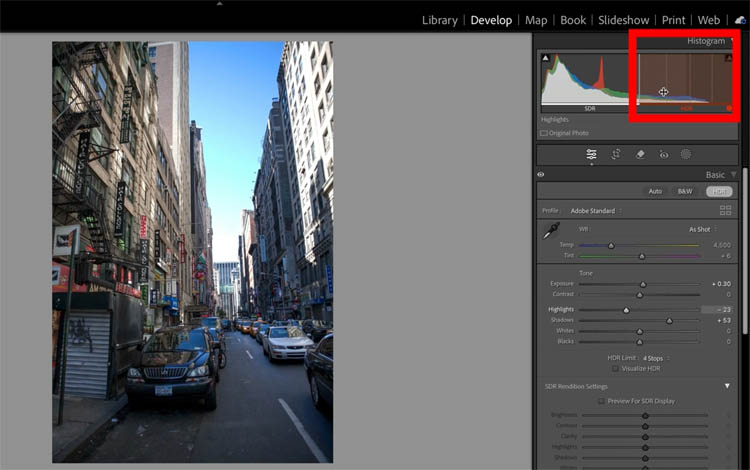Pick the White Balance eyedropper
Viewport: 750px width, 470px height.
coord(551,230)
